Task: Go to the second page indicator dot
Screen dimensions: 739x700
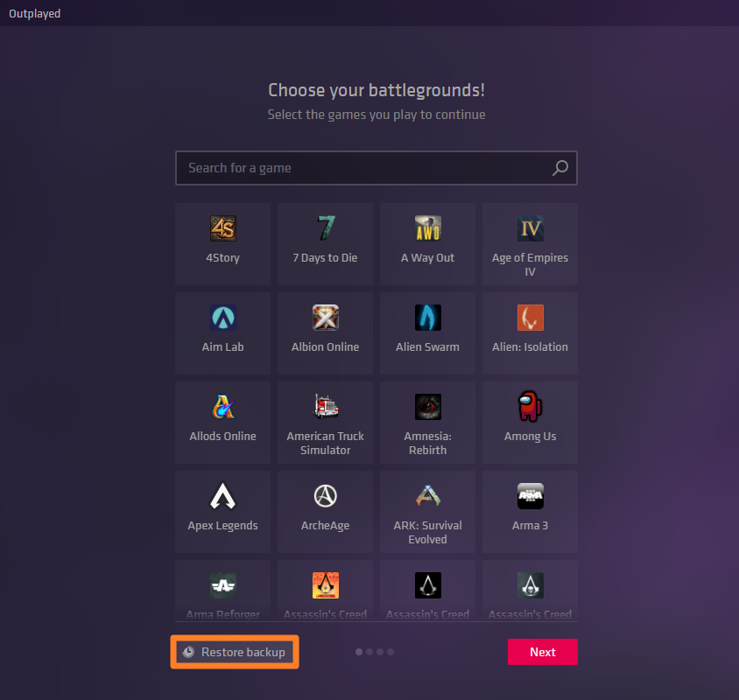Action: (369, 652)
